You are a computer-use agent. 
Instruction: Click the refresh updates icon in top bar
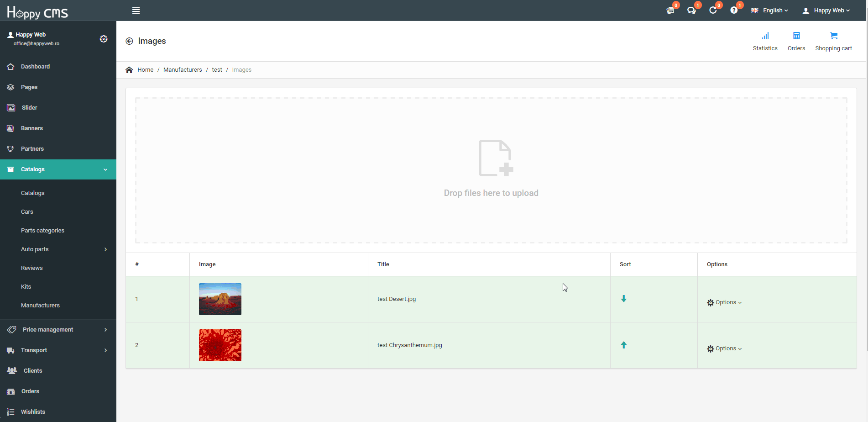pos(713,11)
